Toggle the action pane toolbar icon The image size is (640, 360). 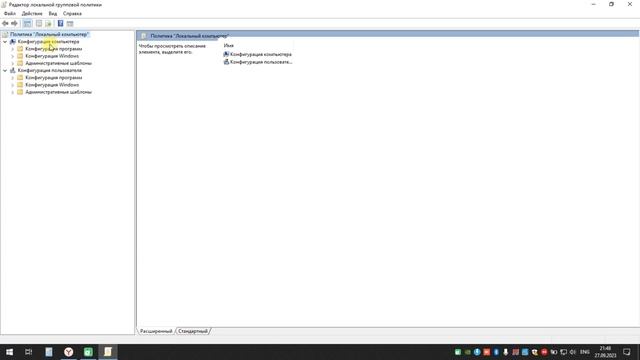(70, 24)
